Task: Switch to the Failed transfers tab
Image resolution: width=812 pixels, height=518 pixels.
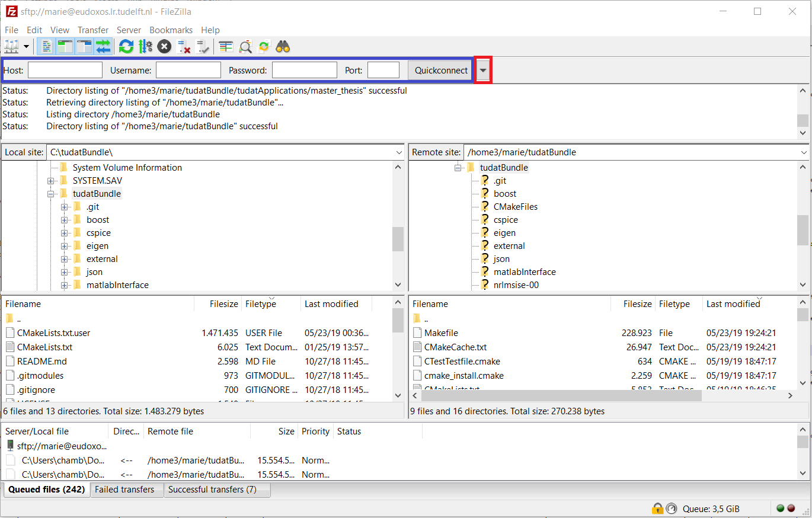Action: (x=124, y=490)
